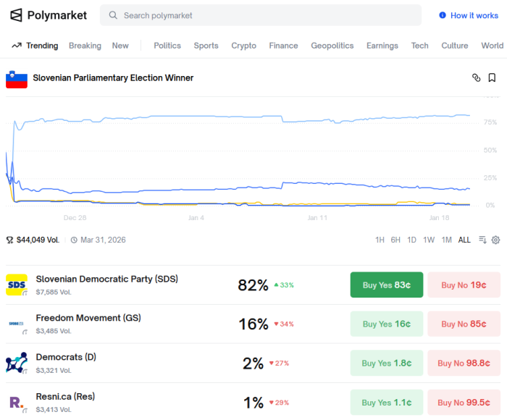Image resolution: width=507 pixels, height=420 pixels.
Task: Buy No 99.5¢ for Resni.ca
Action: point(464,402)
